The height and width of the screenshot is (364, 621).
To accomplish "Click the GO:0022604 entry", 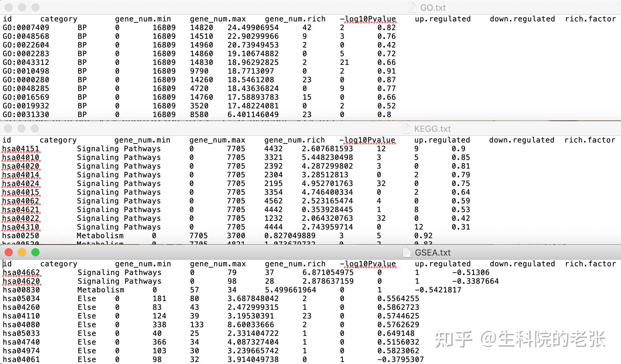I will [26, 45].
